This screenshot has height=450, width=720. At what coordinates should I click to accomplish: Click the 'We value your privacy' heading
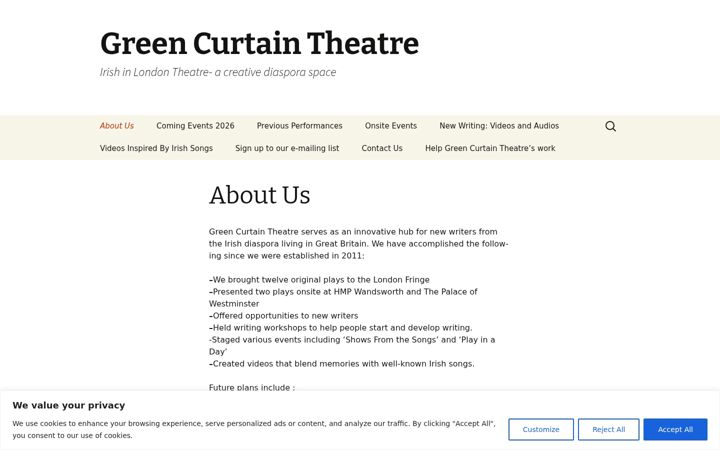[x=69, y=405]
